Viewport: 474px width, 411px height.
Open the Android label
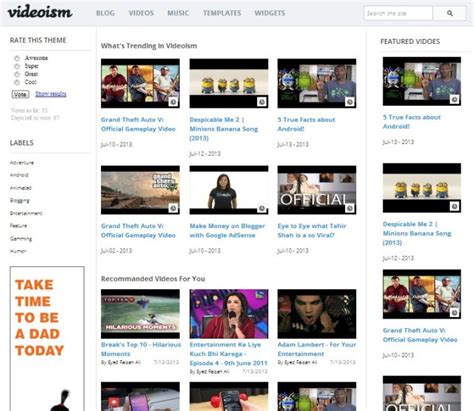click(x=19, y=175)
